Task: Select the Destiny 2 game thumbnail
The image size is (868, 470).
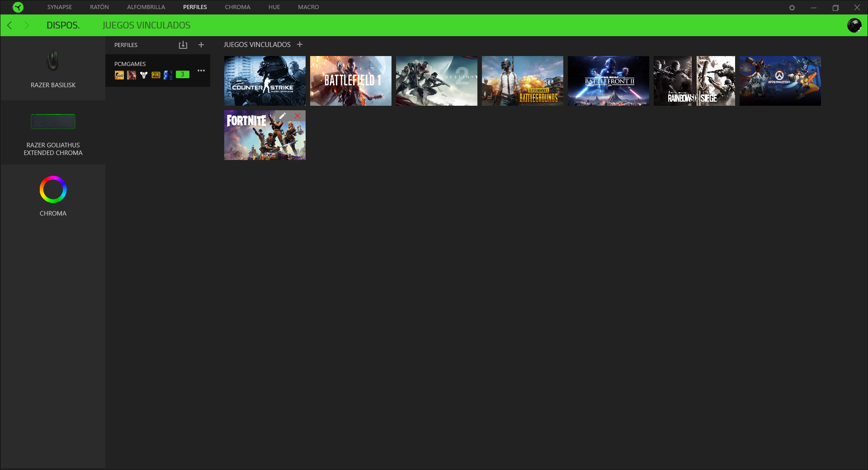Action: 437,81
